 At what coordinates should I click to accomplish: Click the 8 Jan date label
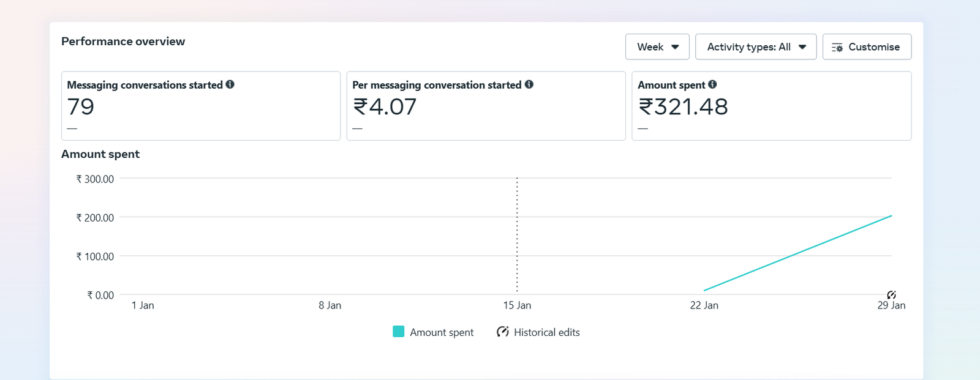tap(330, 305)
